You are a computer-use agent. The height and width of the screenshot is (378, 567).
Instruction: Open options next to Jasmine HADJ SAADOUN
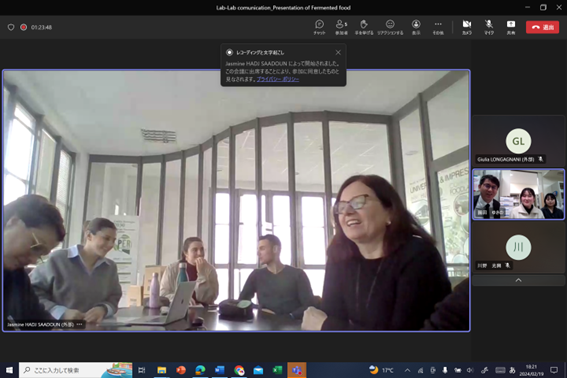click(x=80, y=324)
